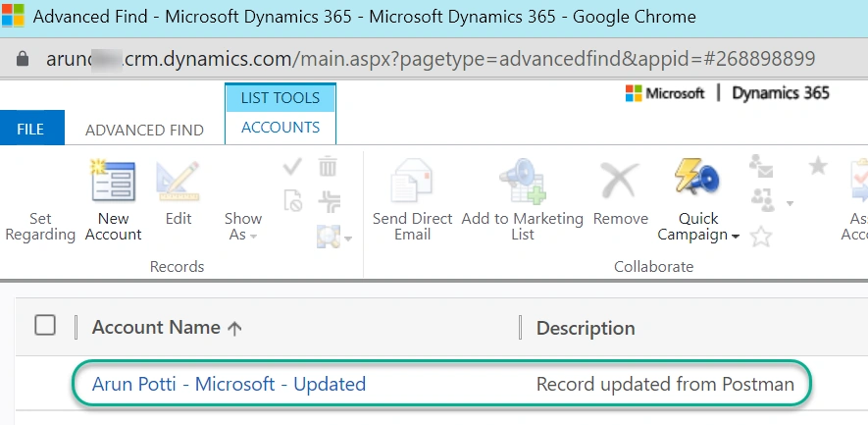Click the person-with-envelope icon in Collaborate

(x=761, y=166)
